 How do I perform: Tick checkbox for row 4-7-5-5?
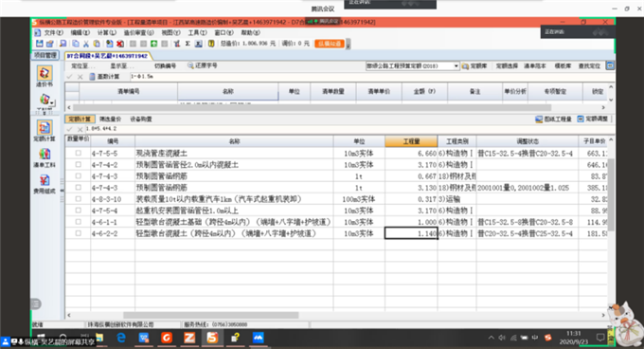(x=78, y=153)
